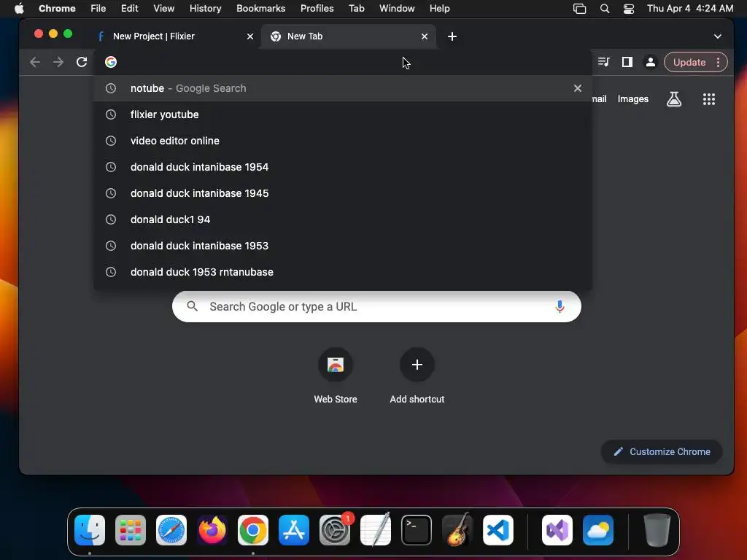Open the Window menu
747x560 pixels.
(x=397, y=8)
